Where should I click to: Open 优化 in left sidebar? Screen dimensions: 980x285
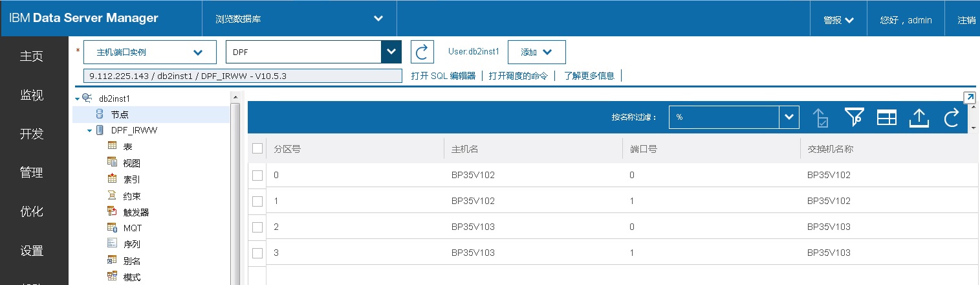point(31,212)
